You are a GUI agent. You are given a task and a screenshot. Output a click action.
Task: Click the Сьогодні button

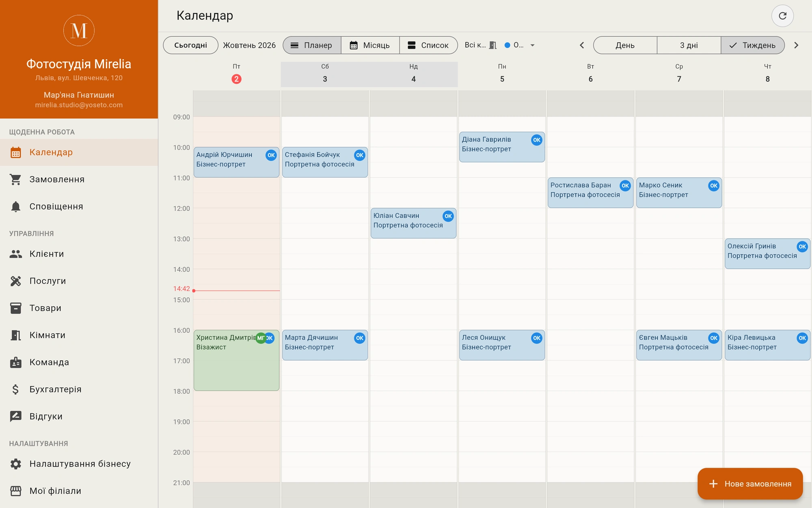[190, 45]
